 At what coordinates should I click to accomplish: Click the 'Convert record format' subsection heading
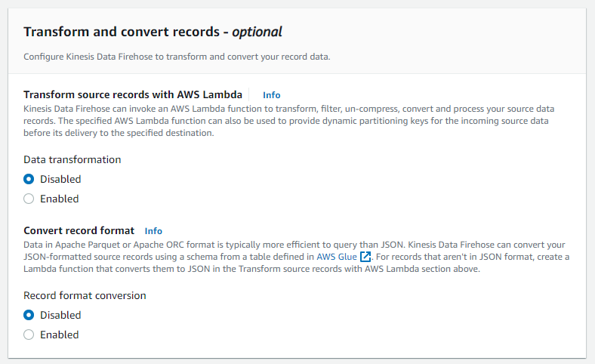(x=79, y=230)
